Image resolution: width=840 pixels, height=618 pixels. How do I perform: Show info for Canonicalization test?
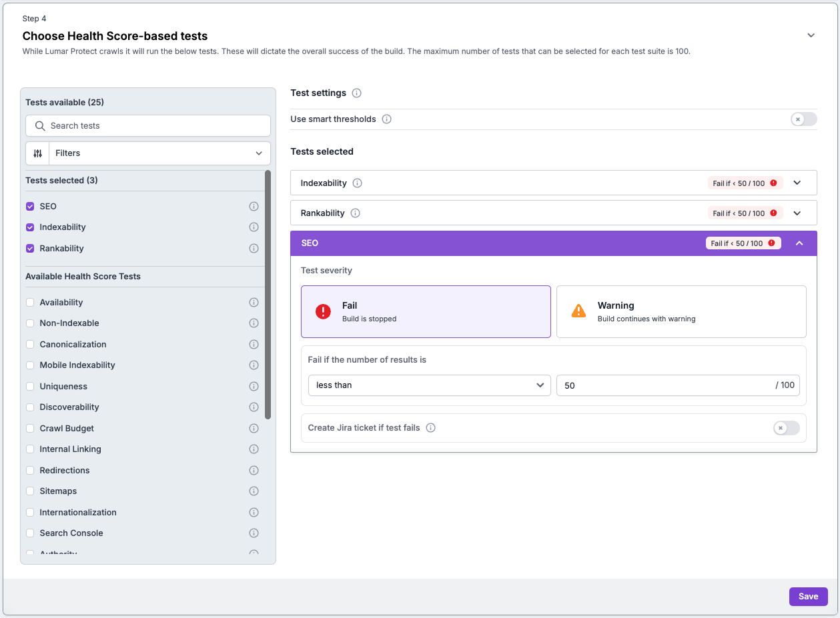pos(254,345)
